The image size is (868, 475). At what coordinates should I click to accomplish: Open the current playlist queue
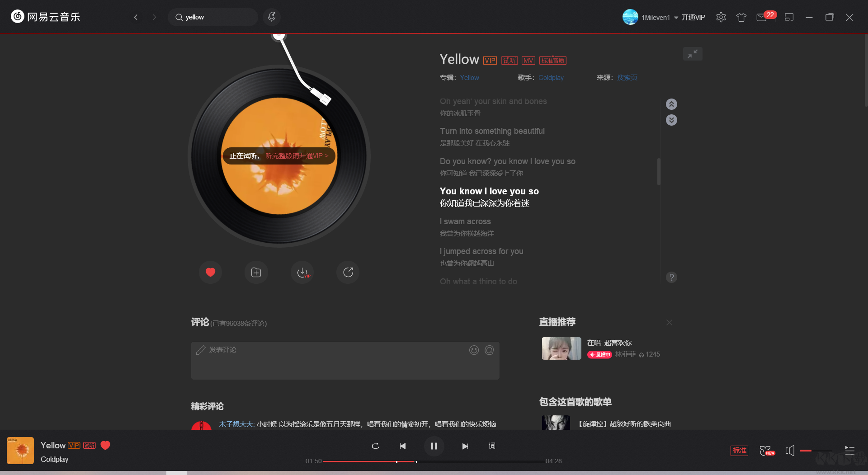(849, 451)
